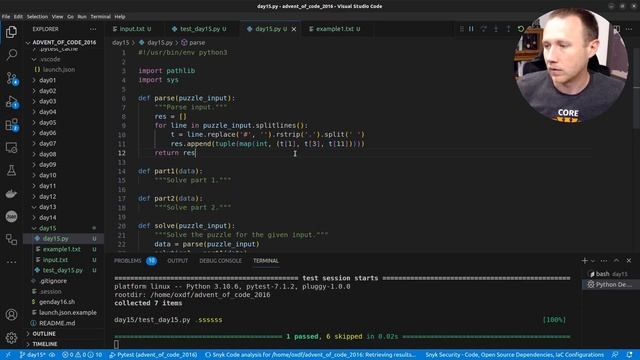Open the Manage settings gear
640x360 pixels.
coord(11,338)
